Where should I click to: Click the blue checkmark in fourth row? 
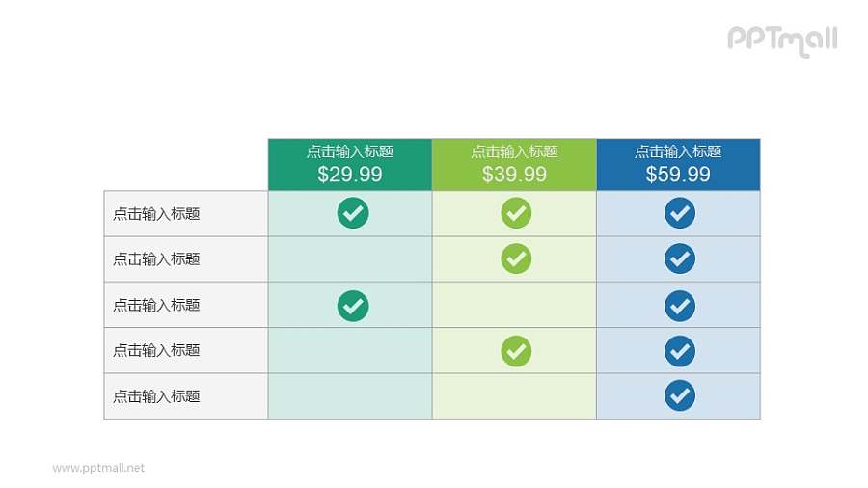pyautogui.click(x=680, y=350)
